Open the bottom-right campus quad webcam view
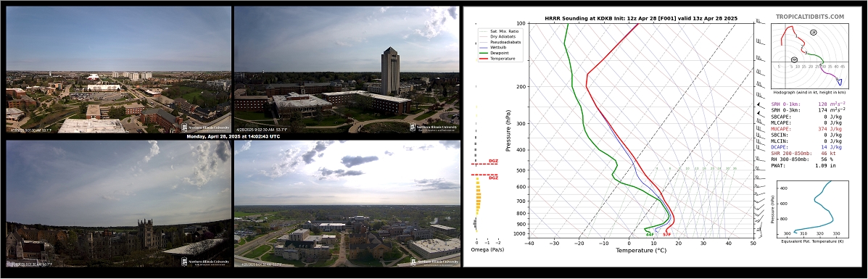Image resolution: width=868 pixels, height=279 pixels. (347, 204)
